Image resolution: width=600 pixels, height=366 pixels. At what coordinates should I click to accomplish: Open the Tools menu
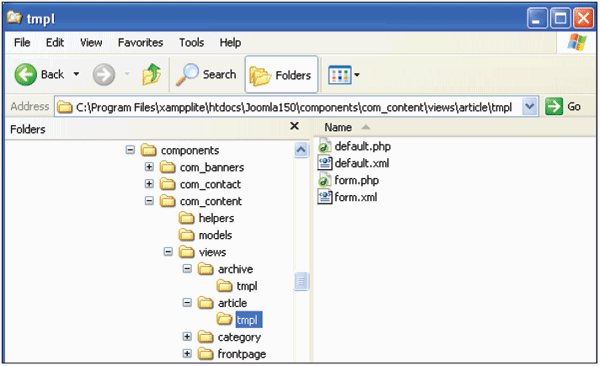coord(192,42)
